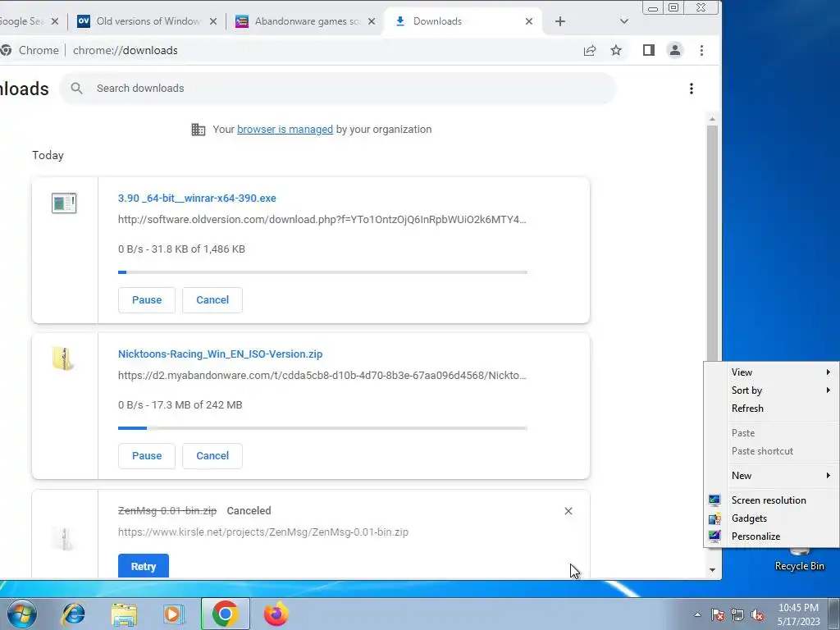Click the Chrome site info icon
The image size is (840, 630).
tap(6, 50)
